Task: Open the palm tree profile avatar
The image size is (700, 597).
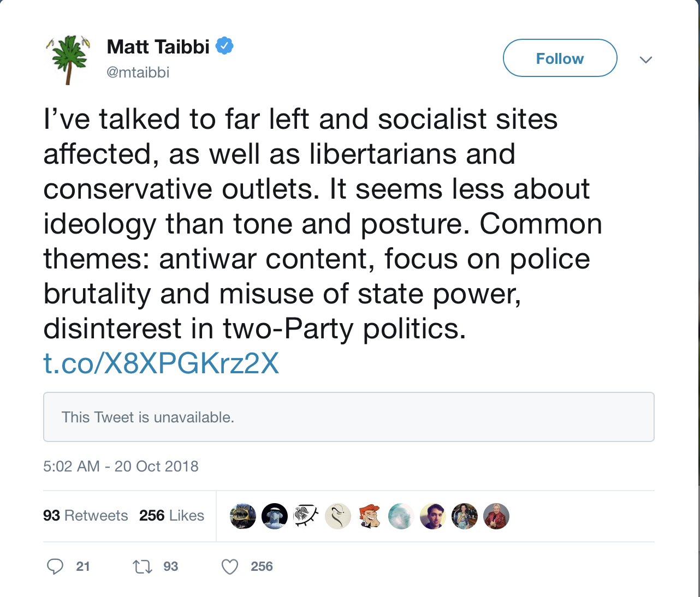Action: click(68, 59)
